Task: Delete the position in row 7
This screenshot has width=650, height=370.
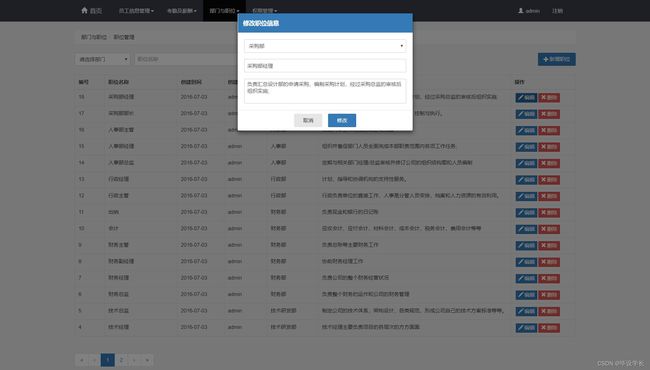Action: coord(549,278)
